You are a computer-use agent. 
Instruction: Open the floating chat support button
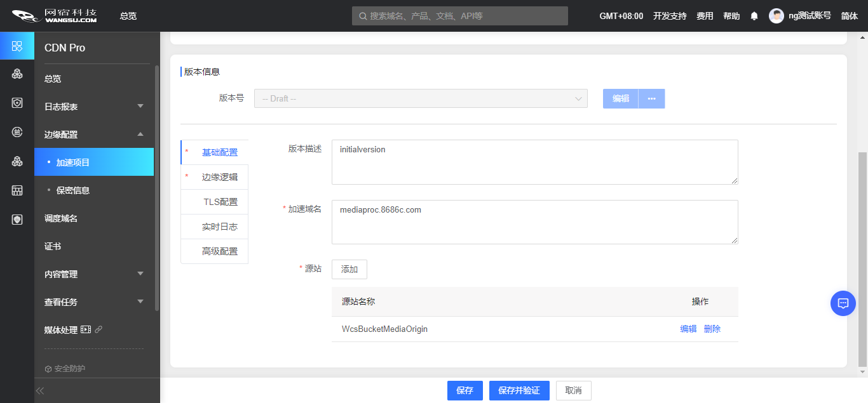point(843,303)
